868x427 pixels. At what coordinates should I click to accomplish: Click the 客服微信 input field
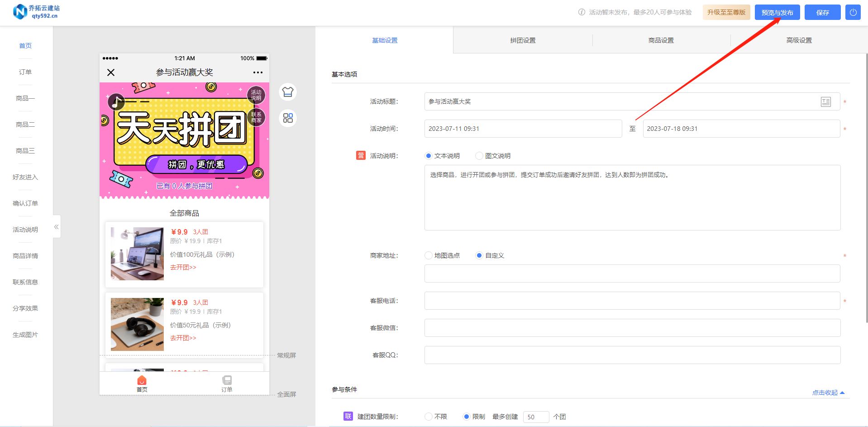click(x=632, y=328)
